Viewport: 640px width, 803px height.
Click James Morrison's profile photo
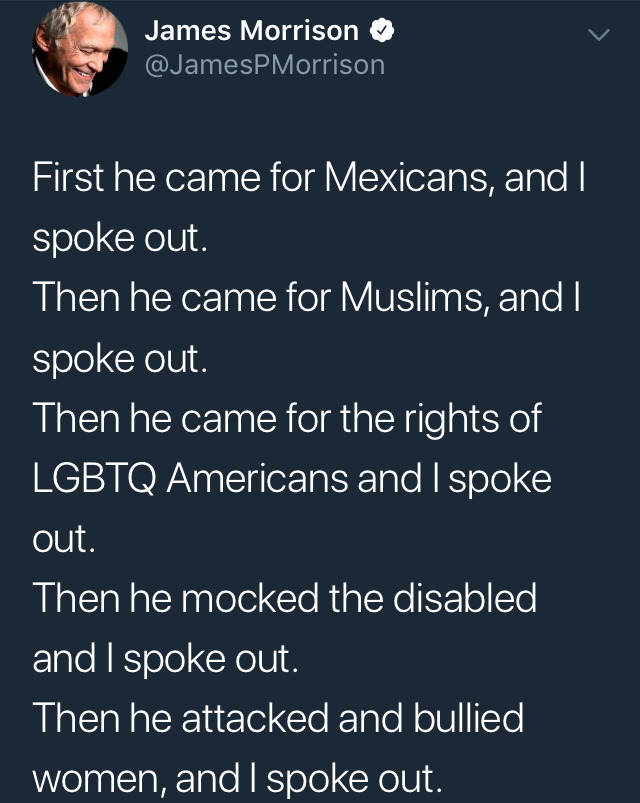[x=80, y=50]
